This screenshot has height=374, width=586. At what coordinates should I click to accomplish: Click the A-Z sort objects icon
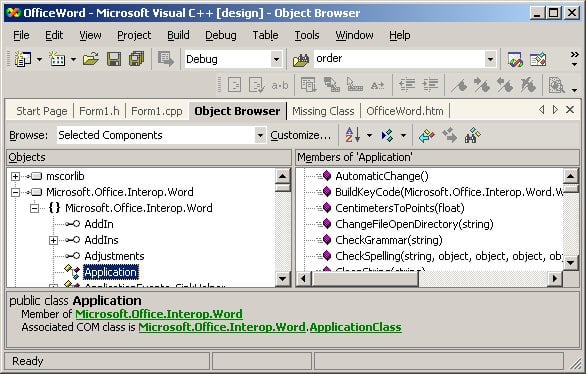coord(352,135)
